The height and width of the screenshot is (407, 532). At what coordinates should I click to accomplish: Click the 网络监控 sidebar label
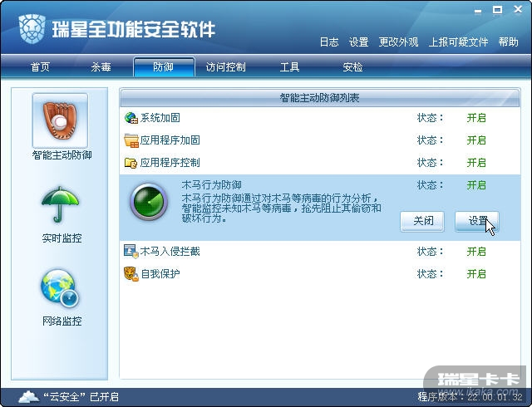pyautogui.click(x=62, y=321)
